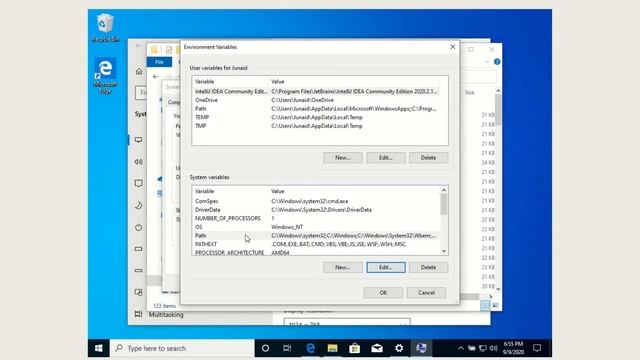The width and height of the screenshot is (640, 360).
Task: Select the system Path variable row
Action: point(316,236)
